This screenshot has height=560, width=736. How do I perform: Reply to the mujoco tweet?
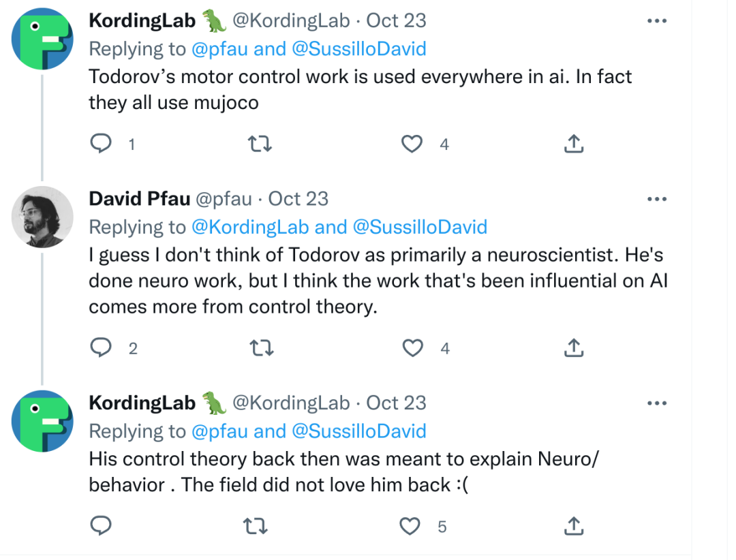[x=101, y=144]
